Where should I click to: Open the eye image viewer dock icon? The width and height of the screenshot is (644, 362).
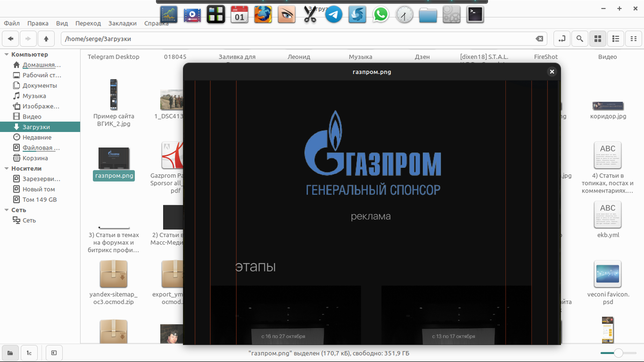click(x=287, y=14)
